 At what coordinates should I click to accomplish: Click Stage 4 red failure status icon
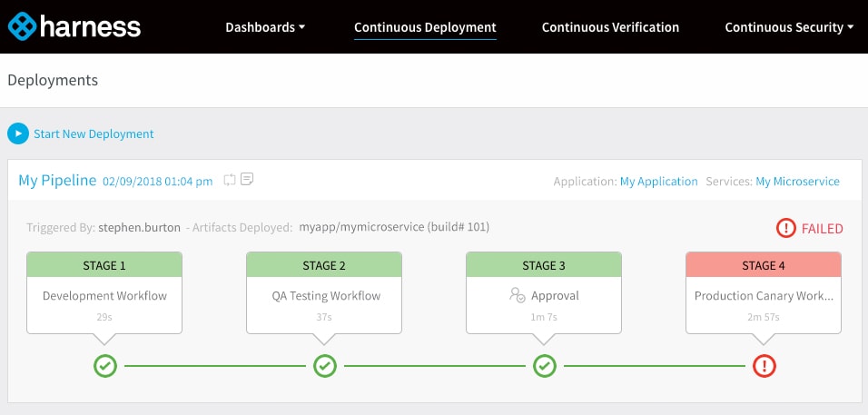(x=764, y=366)
